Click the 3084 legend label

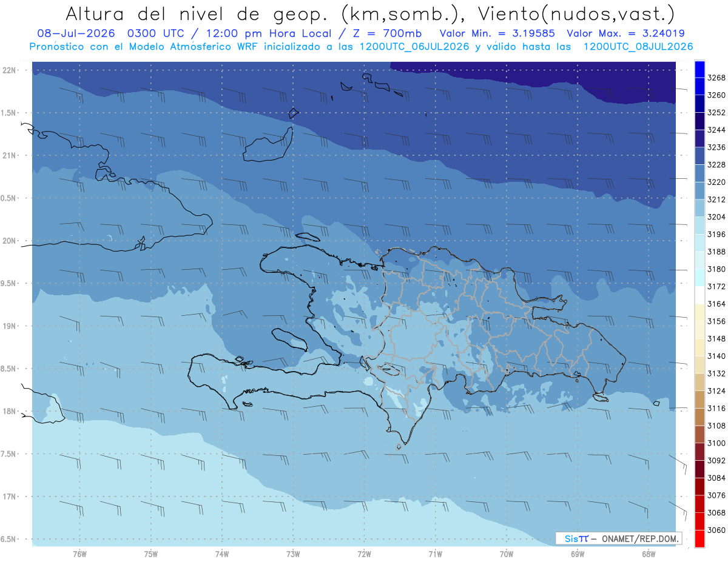coord(716,478)
